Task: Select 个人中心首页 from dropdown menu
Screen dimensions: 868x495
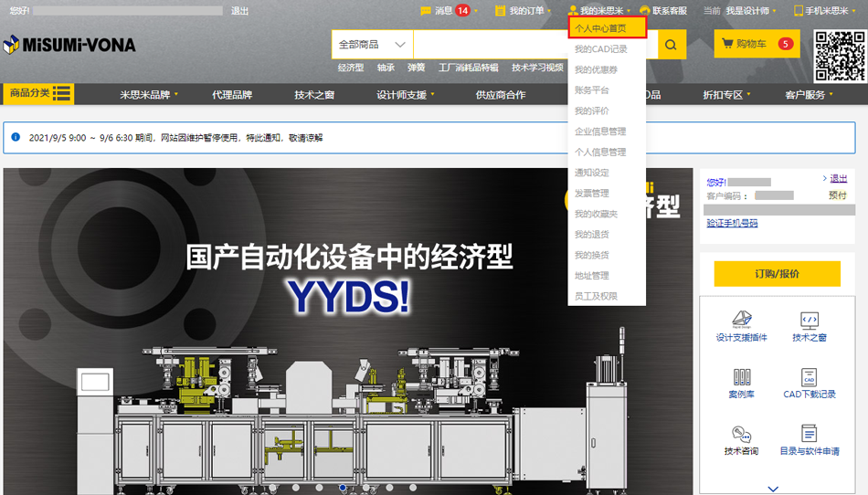Action: pos(600,28)
